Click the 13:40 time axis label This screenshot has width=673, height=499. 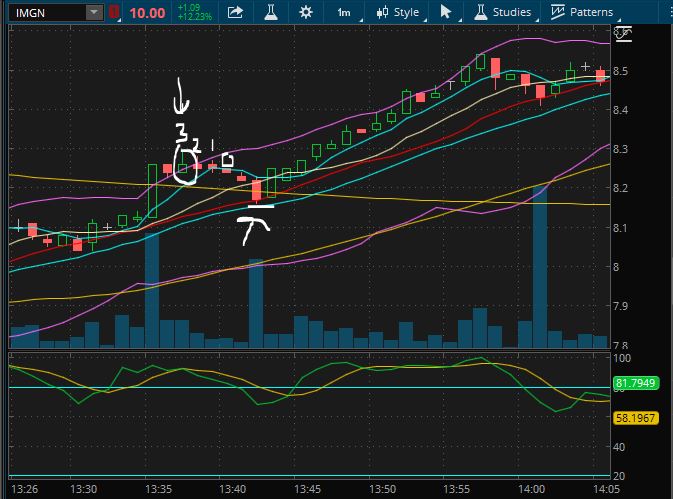point(233,489)
